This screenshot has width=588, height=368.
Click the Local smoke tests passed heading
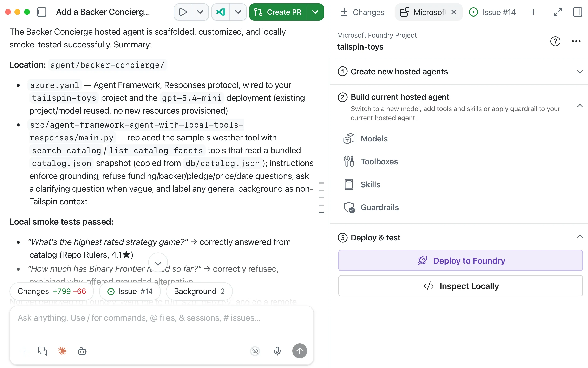61,222
